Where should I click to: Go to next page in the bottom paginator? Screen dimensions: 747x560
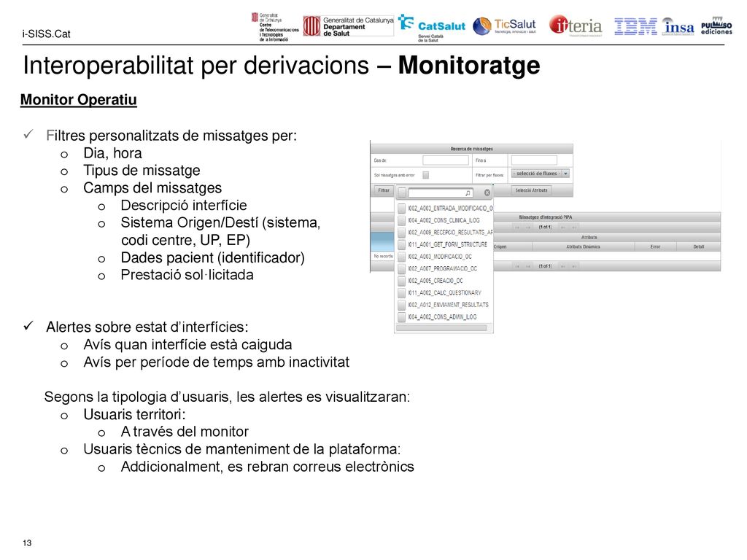564,266
